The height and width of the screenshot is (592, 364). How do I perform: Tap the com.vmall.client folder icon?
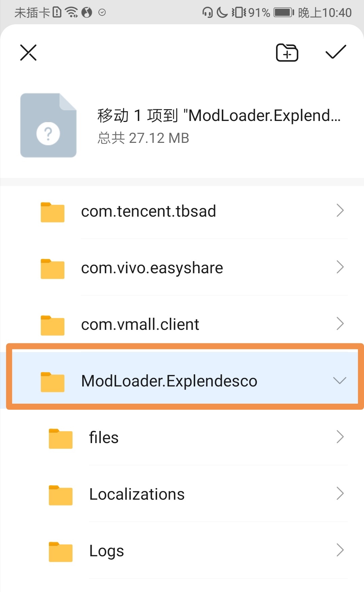pyautogui.click(x=53, y=325)
